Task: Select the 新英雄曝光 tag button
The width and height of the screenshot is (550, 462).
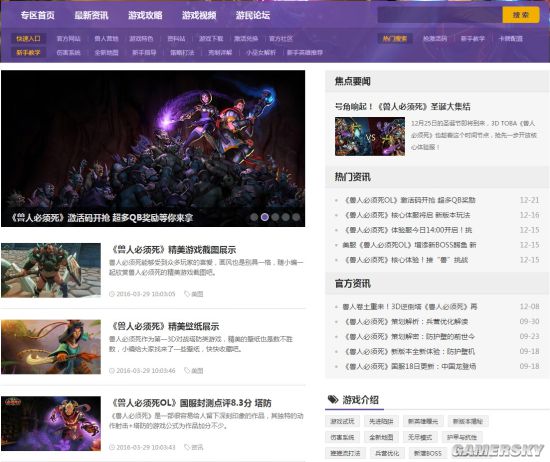Action: tap(423, 421)
